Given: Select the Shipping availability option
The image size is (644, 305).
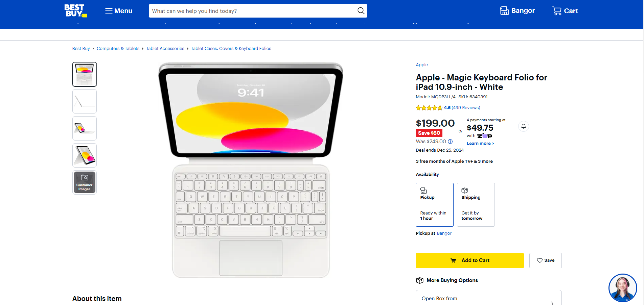Looking at the screenshot, I should tap(476, 205).
